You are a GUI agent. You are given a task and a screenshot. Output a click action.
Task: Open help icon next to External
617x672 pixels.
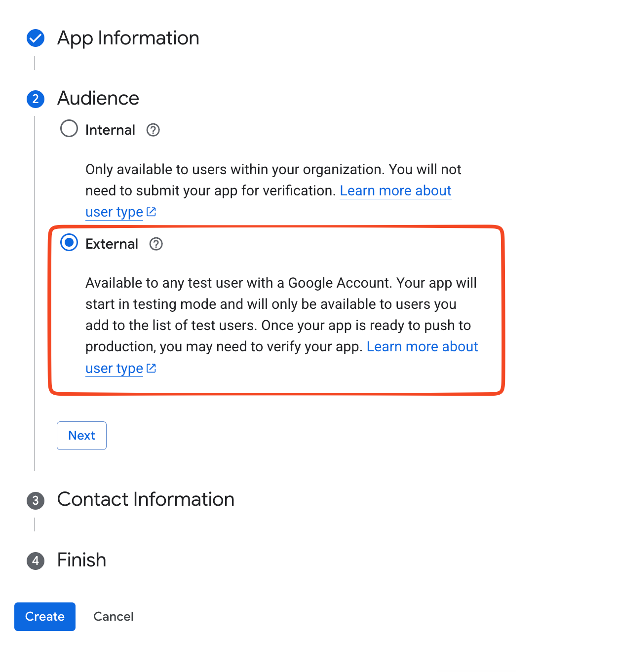click(x=156, y=244)
